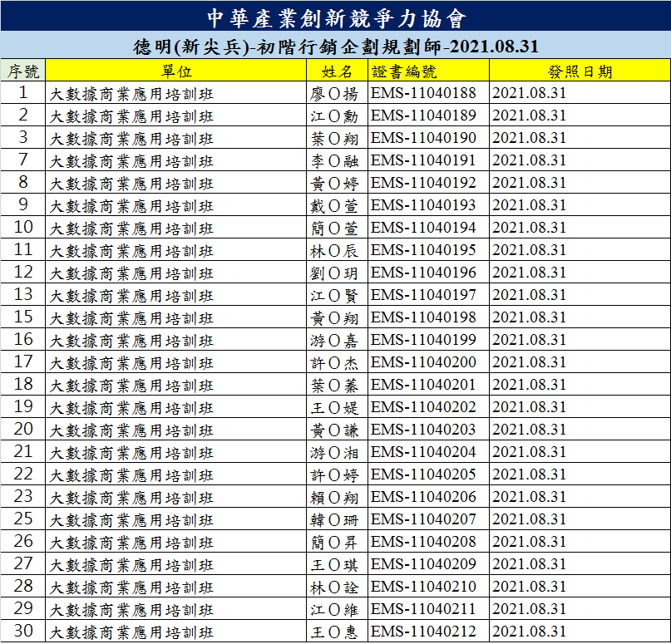
Task: Click serial number 15 cell
Action: coord(23,317)
